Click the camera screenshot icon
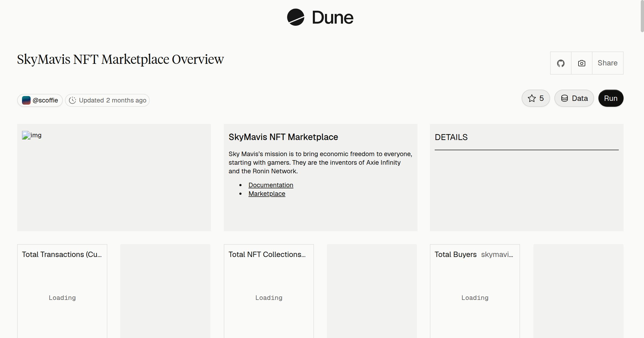Viewport: 644px width, 338px height. pyautogui.click(x=582, y=63)
